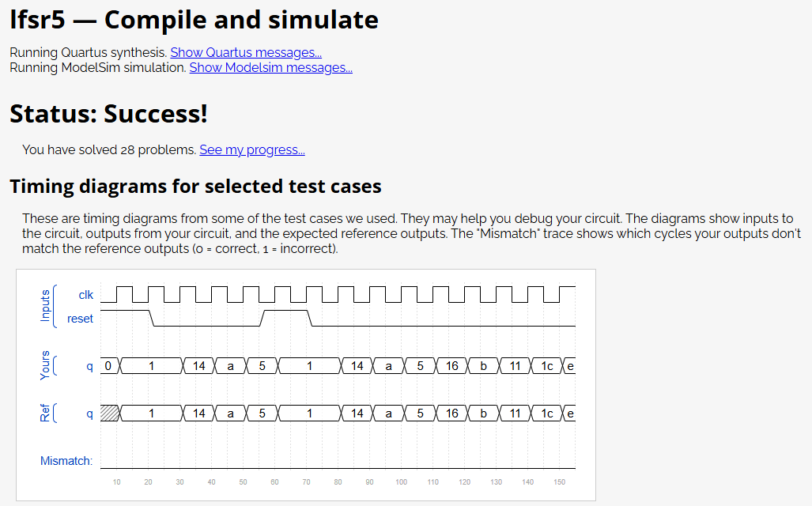Click the 10 time axis marker
The image size is (812, 506).
(x=116, y=482)
